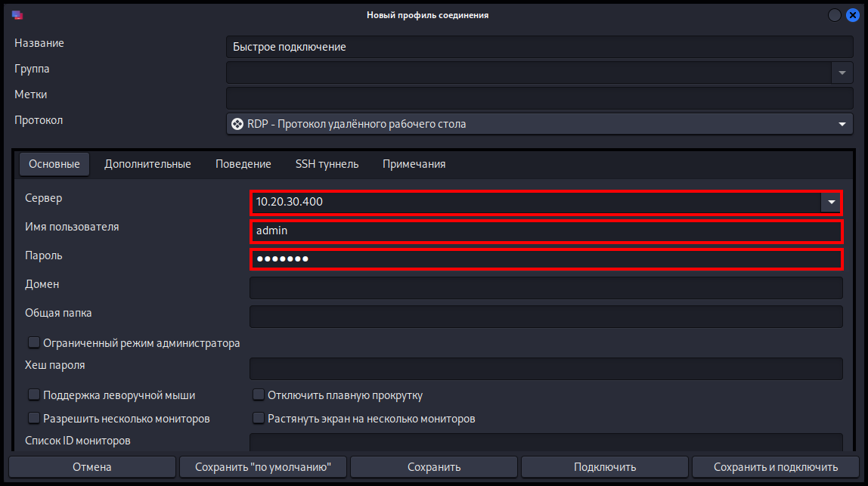Enable Отключить плавную прокрутку checkbox
This screenshot has width=868, height=486.
tap(259, 395)
